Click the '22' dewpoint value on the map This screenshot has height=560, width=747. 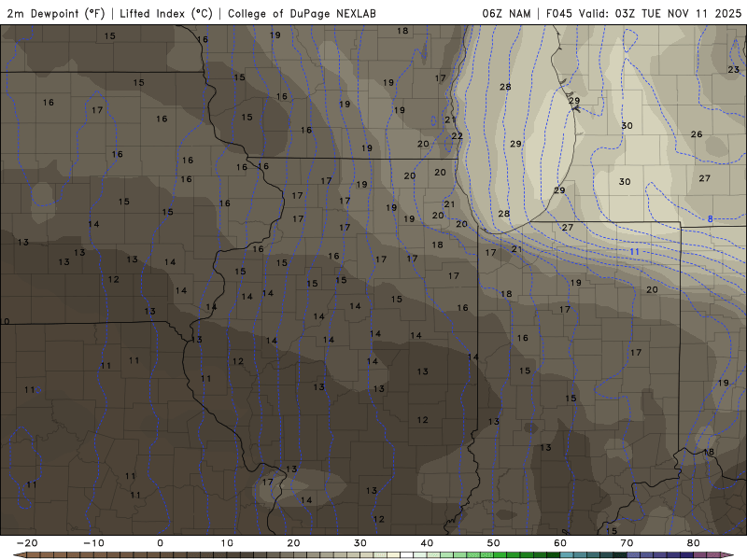[457, 135]
